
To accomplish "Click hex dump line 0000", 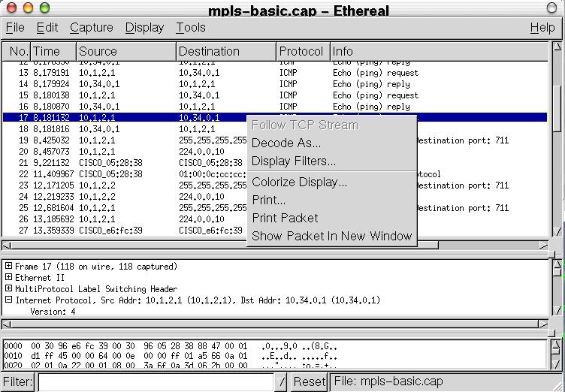I will pyautogui.click(x=170, y=346).
